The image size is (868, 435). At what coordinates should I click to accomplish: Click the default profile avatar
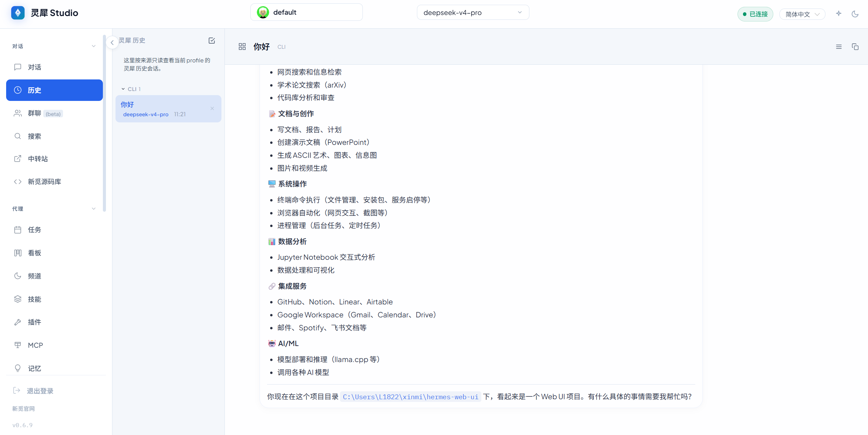click(x=263, y=12)
